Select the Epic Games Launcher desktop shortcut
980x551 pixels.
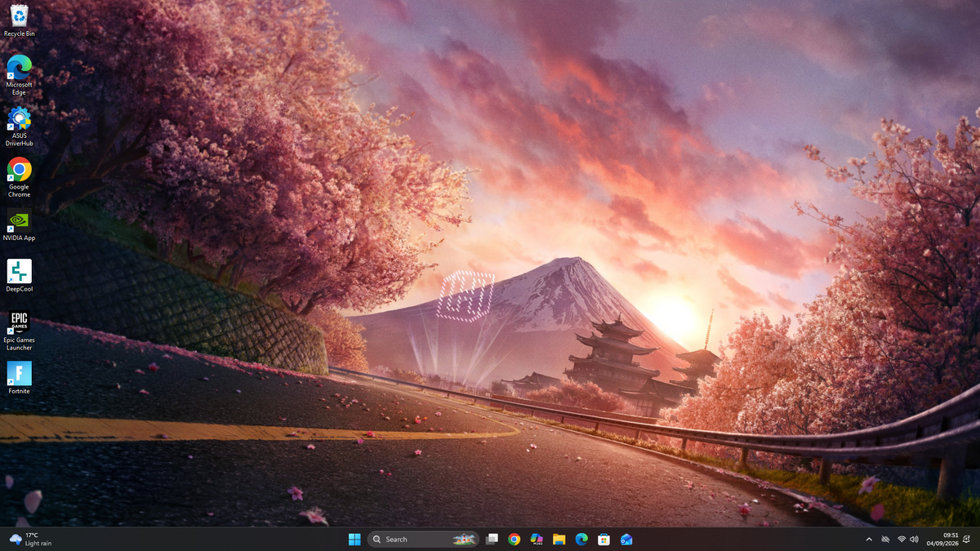(x=19, y=331)
